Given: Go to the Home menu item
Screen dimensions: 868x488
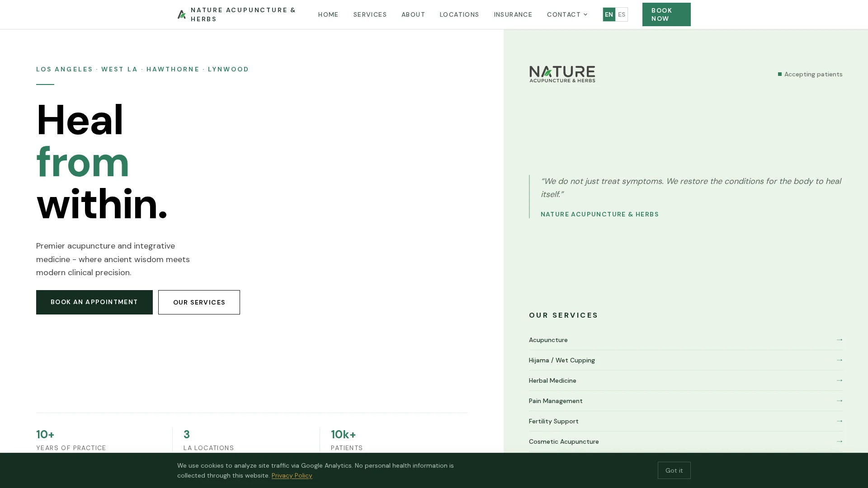Looking at the screenshot, I should (328, 14).
